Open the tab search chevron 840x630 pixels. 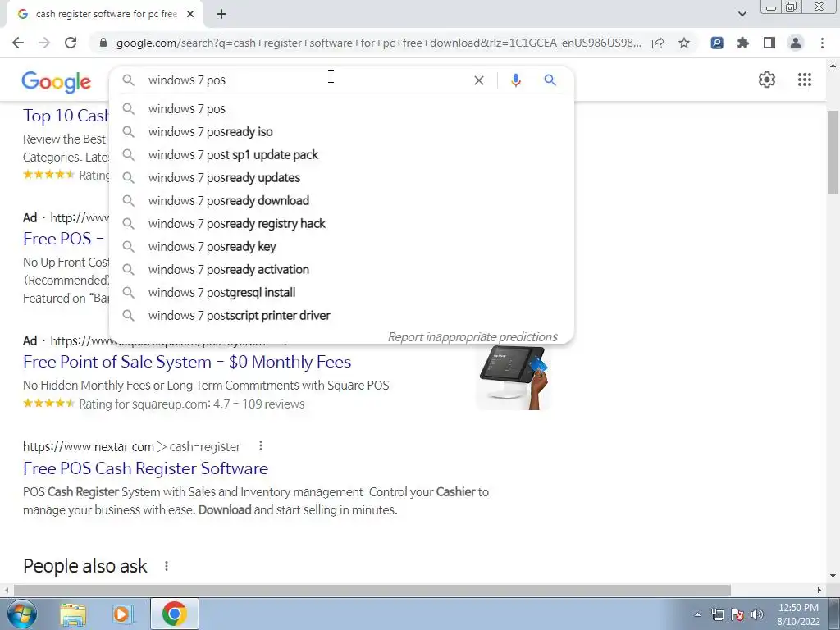coord(742,14)
